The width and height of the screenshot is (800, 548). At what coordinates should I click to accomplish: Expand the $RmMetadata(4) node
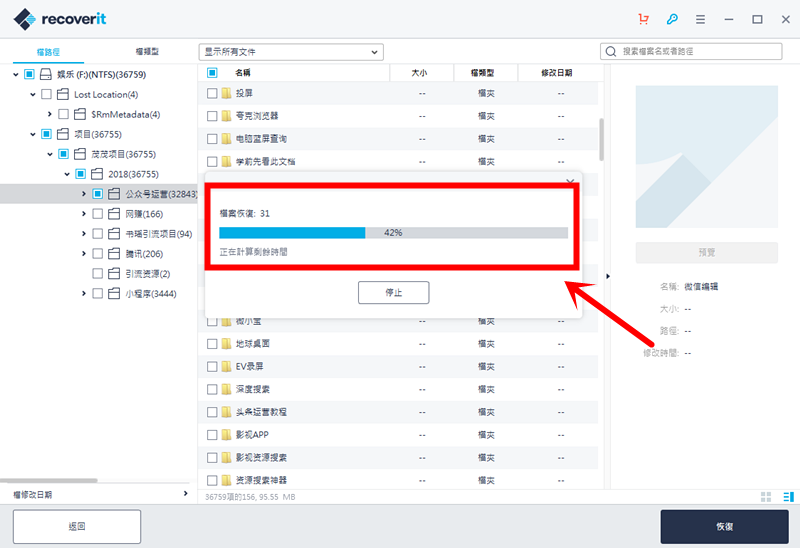[49, 114]
